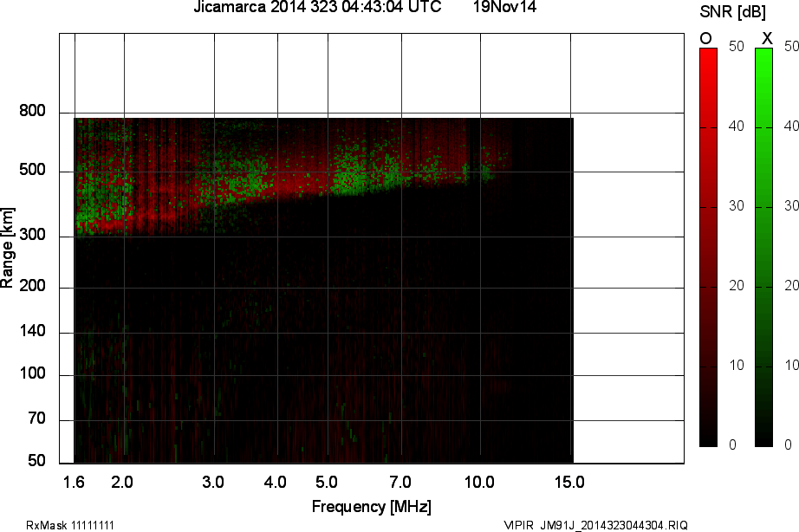Click the '50' range axis tick label
The height and width of the screenshot is (532, 799).
coord(36,461)
